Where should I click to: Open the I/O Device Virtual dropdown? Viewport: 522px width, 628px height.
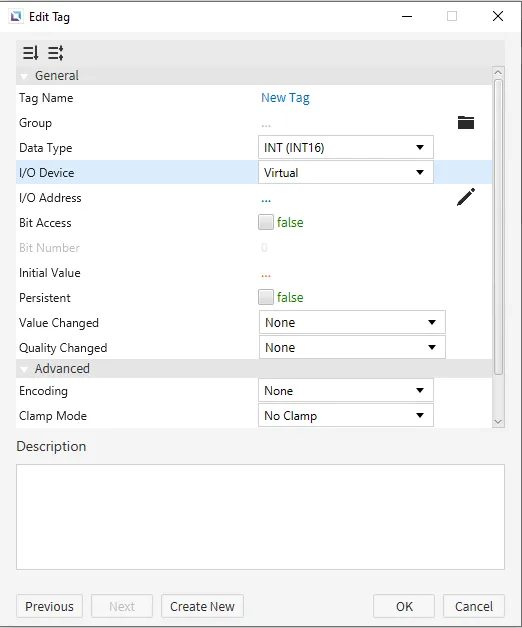point(346,173)
